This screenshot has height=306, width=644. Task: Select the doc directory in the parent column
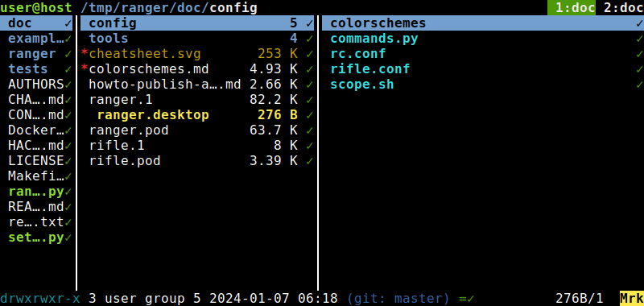[36, 23]
